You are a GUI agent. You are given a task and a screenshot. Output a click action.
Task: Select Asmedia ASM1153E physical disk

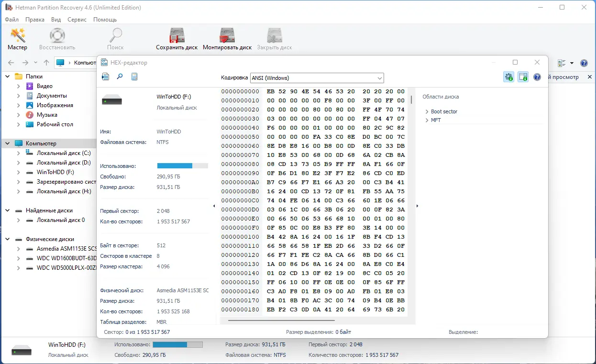pyautogui.click(x=66, y=249)
